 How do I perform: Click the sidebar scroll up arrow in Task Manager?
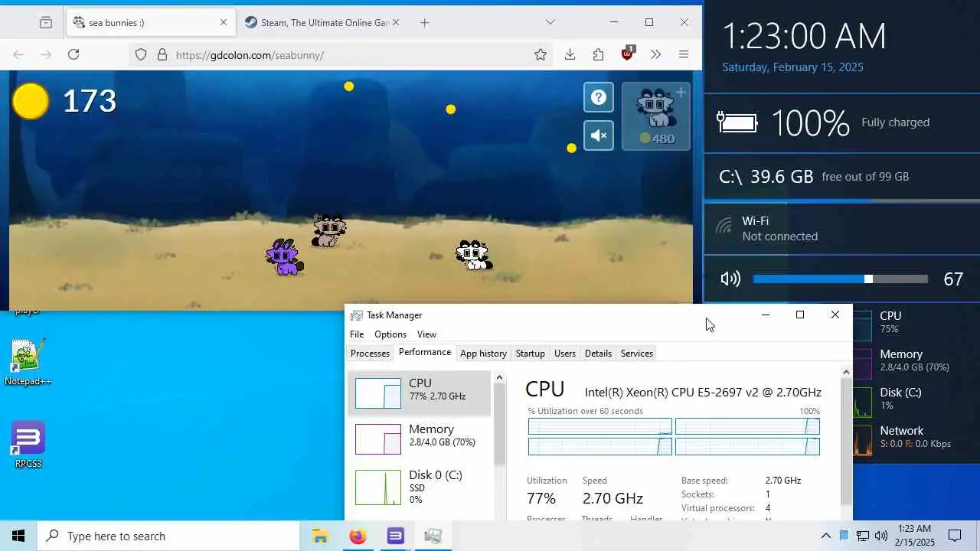point(499,377)
